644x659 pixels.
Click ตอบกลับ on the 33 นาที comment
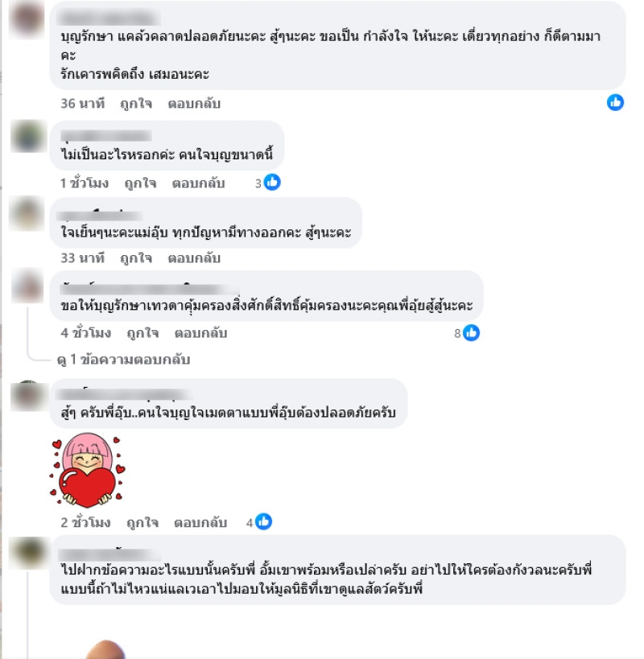tap(194, 258)
